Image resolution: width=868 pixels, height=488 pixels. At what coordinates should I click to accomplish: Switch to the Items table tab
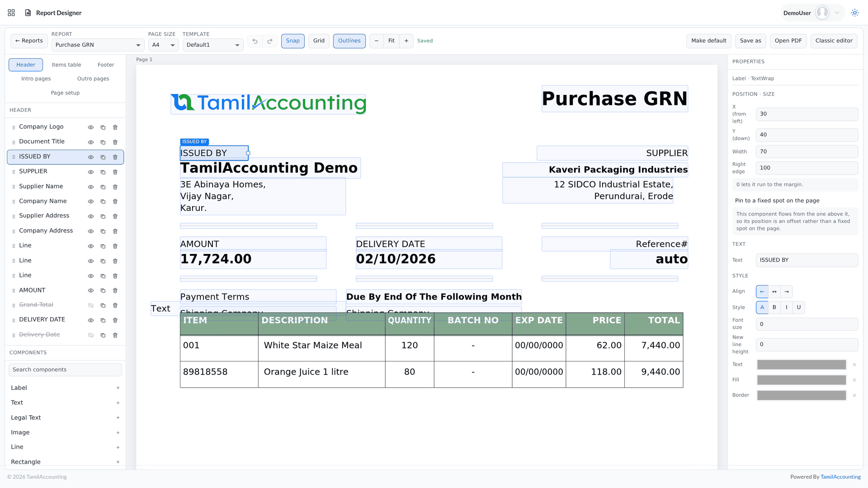[66, 65]
